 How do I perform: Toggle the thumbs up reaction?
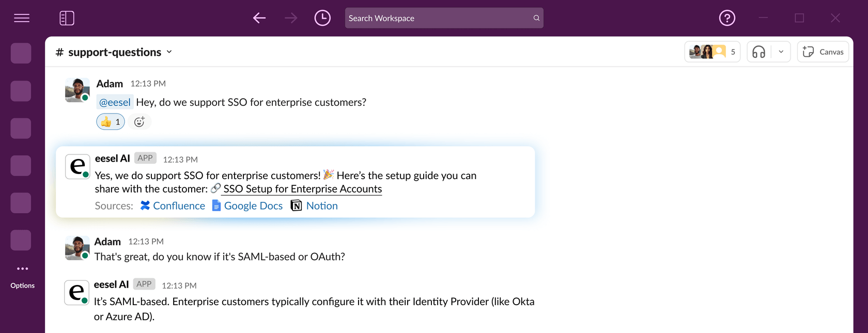click(x=111, y=122)
